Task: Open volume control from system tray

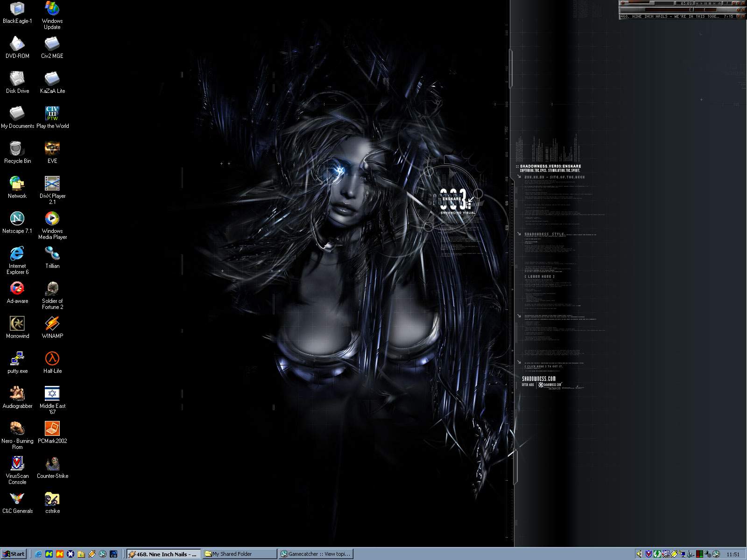Action: 639,554
